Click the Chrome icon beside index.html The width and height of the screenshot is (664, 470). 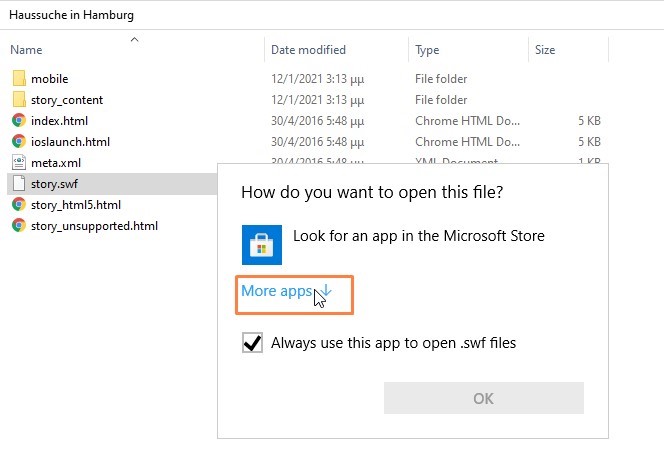pos(18,121)
